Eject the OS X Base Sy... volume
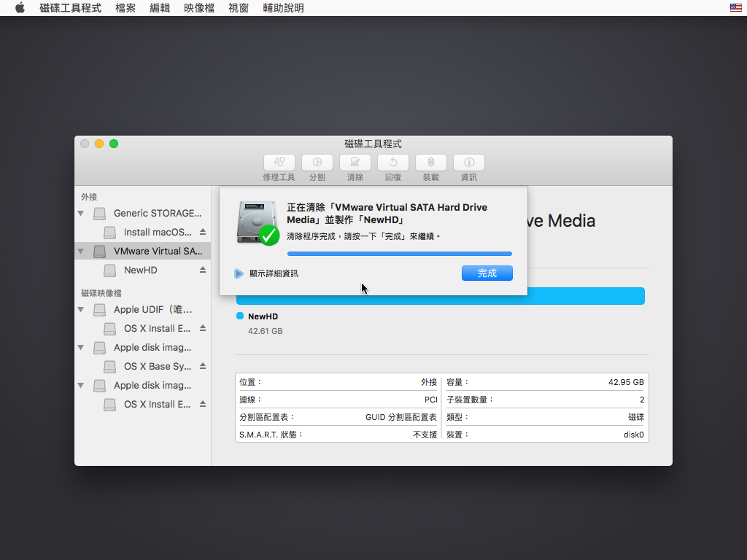 (203, 366)
